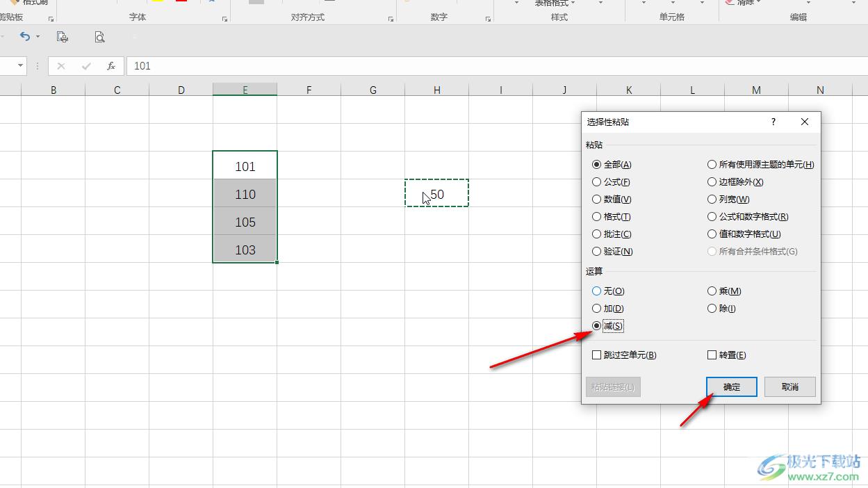Select the 批注(C) paste option
Viewport: 868px width, 488px height.
[x=612, y=234]
